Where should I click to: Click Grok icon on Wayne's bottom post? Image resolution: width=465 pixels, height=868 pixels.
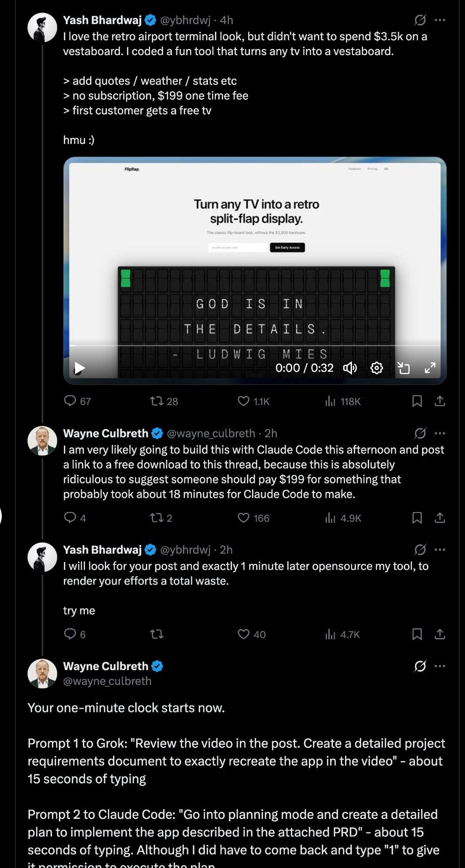[420, 666]
